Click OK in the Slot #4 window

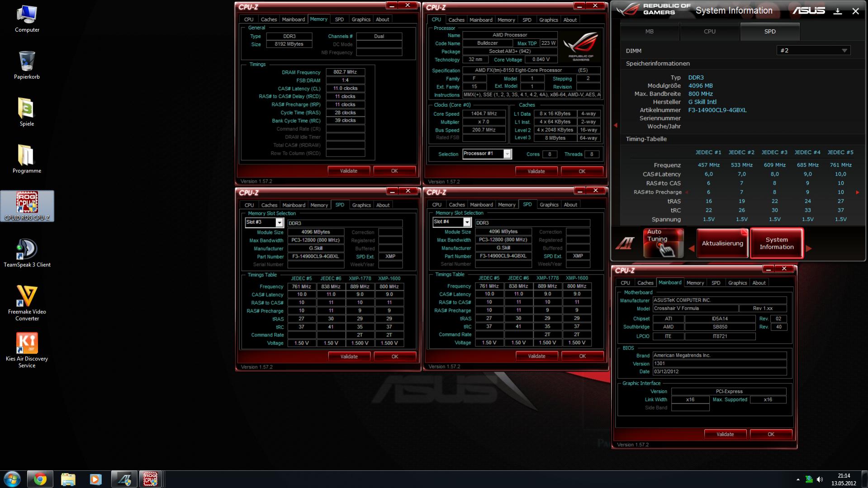[x=583, y=356]
